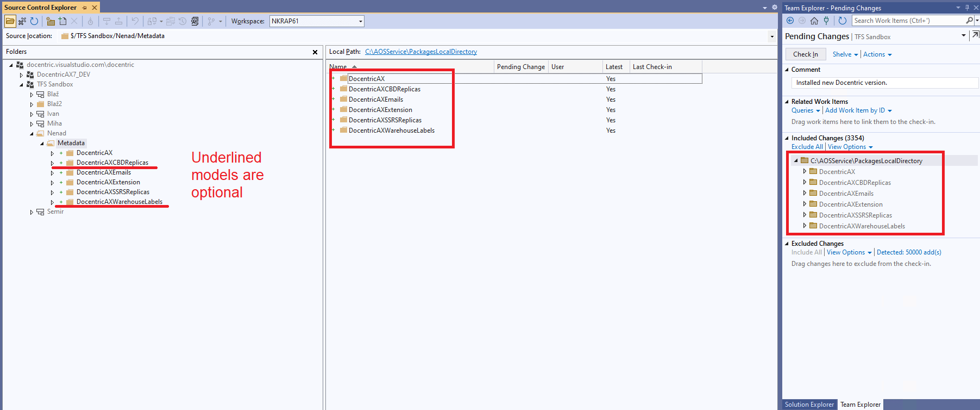Open document window options gear icon
The height and width of the screenshot is (410, 980).
pos(775,8)
